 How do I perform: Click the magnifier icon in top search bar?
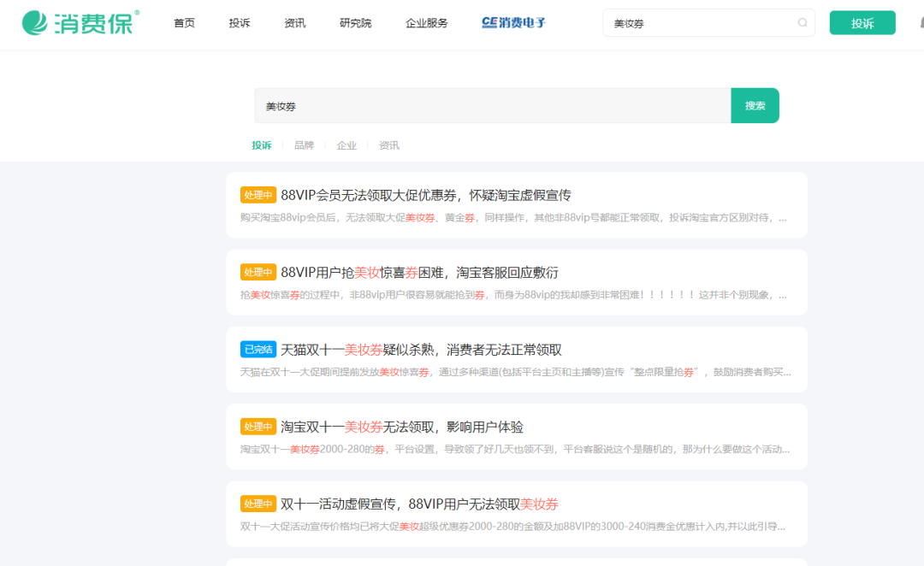pos(803,22)
